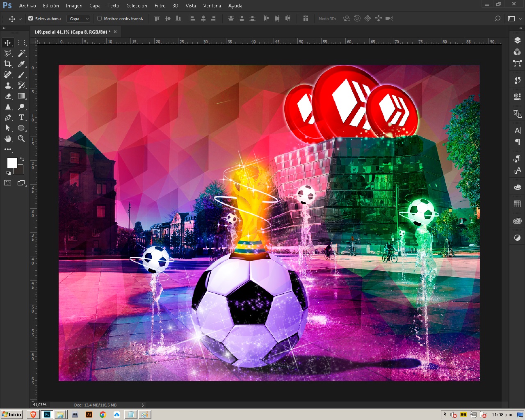Screen dimensions: 525x420
Task: Open the Layers panel icon
Action: pyautogui.click(x=517, y=40)
